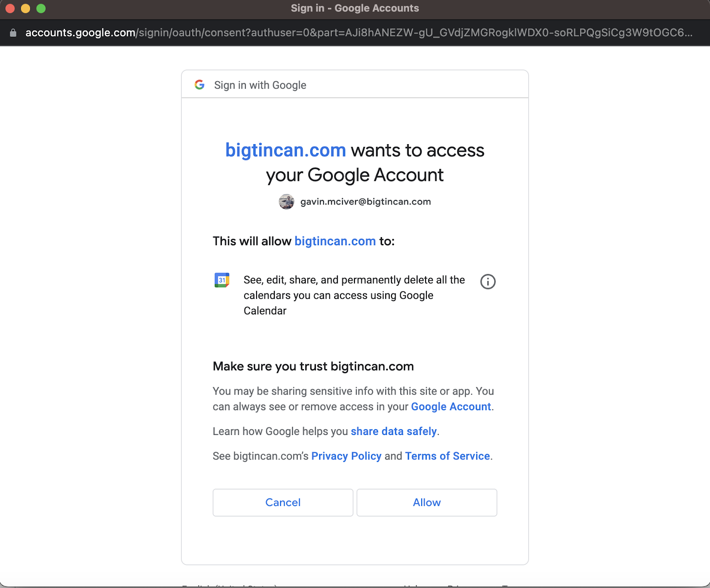Click 'Sign in with Google' header text
The image size is (710, 588).
[260, 85]
